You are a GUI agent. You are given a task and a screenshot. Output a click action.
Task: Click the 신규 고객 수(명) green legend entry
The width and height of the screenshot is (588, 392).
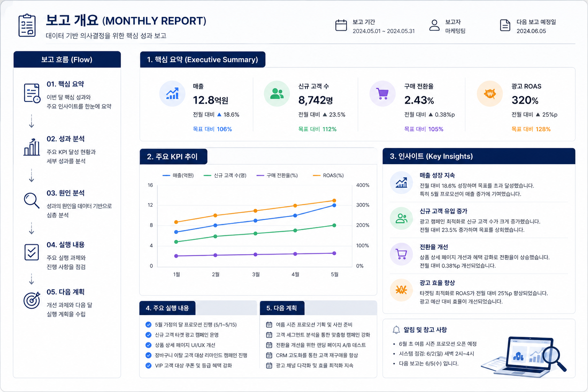click(x=225, y=175)
